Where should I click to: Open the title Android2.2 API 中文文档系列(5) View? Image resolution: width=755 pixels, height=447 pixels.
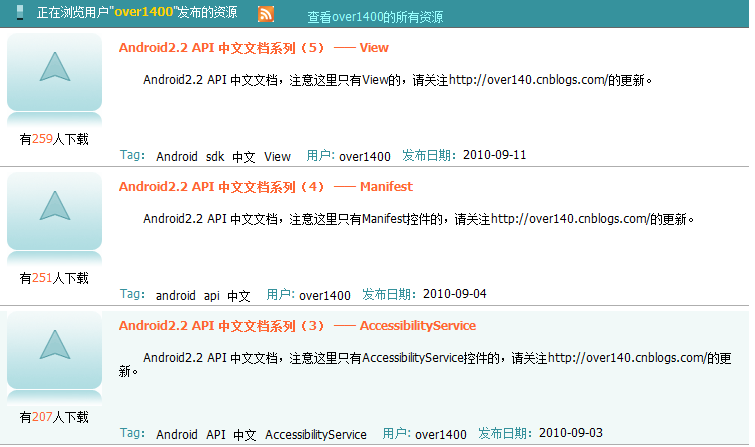[x=254, y=48]
